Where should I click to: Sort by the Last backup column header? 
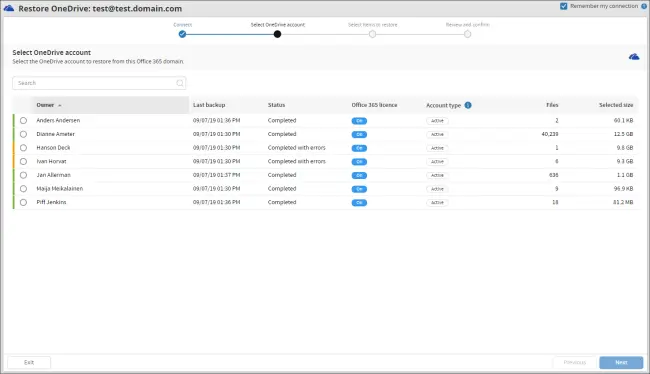coord(209,105)
